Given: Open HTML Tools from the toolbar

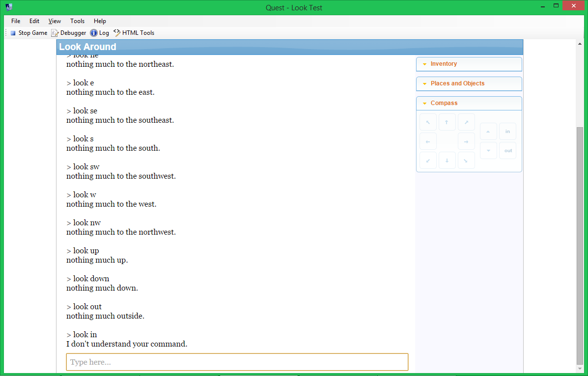Looking at the screenshot, I should 134,33.
